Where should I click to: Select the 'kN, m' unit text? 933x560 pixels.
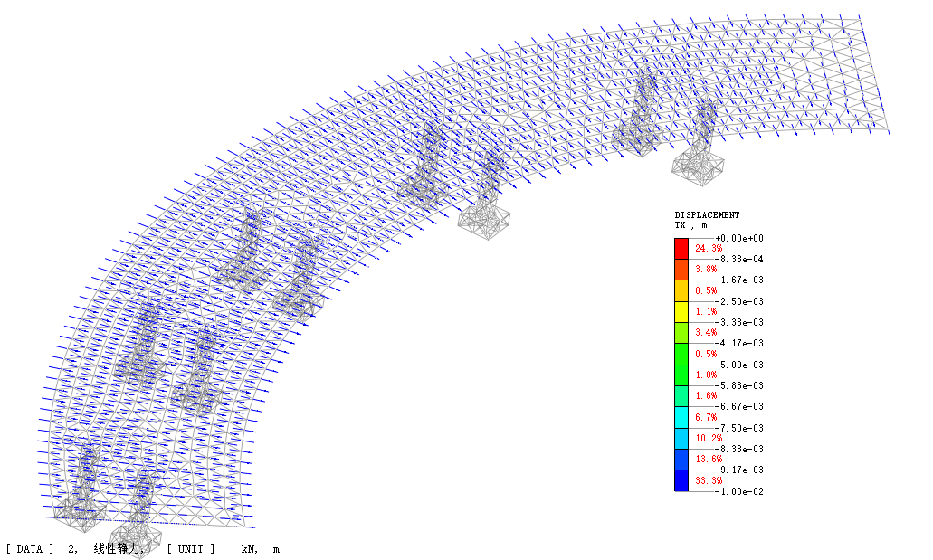[x=260, y=548]
